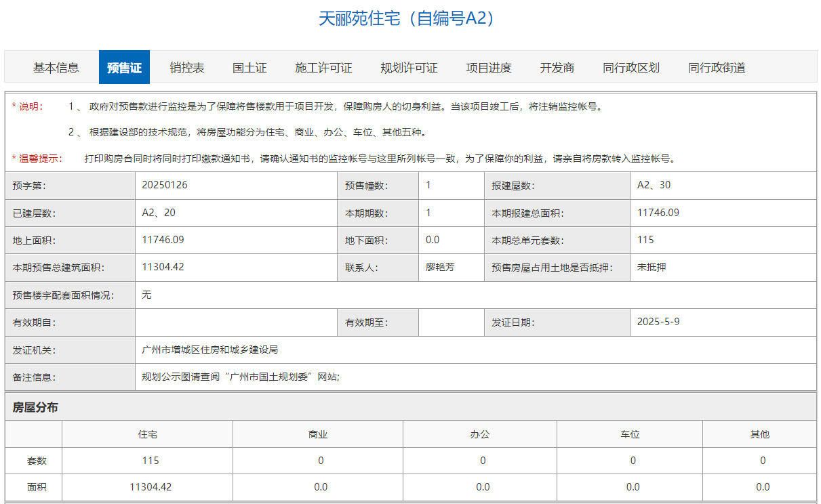Select the remark mentioning 广州市国土规划委
Image resolution: width=821 pixels, height=504 pixels.
[241, 377]
